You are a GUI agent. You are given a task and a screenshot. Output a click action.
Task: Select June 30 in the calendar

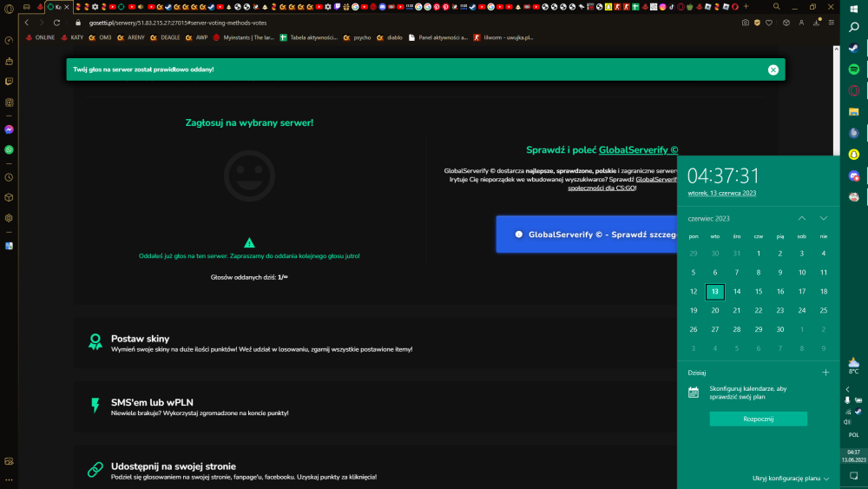tap(780, 329)
